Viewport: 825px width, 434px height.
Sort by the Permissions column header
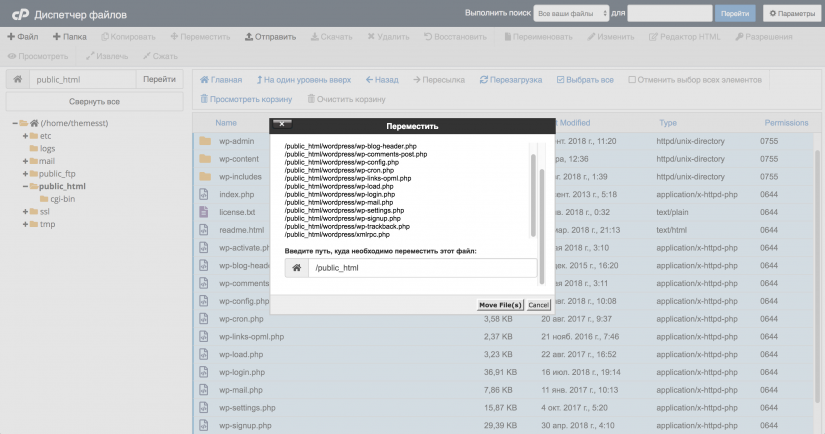(786, 123)
